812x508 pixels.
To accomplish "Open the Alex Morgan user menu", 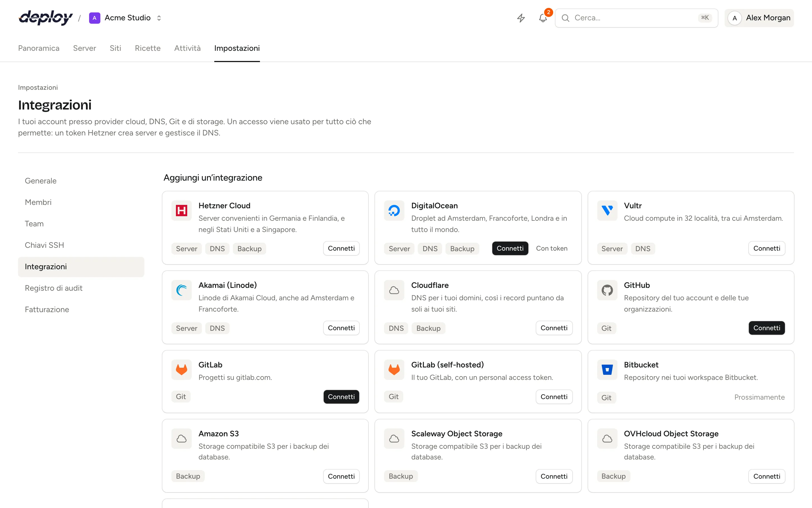I will [759, 18].
